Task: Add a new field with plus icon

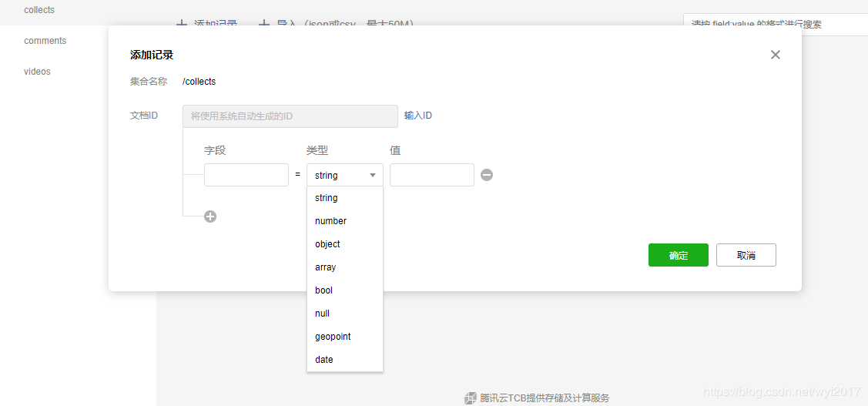Action: click(210, 216)
